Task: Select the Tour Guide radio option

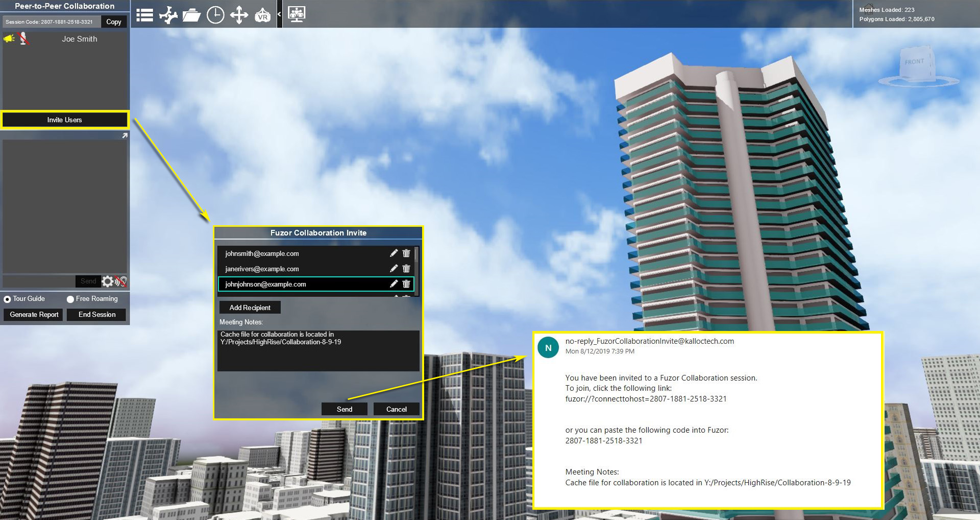Action: [x=7, y=299]
